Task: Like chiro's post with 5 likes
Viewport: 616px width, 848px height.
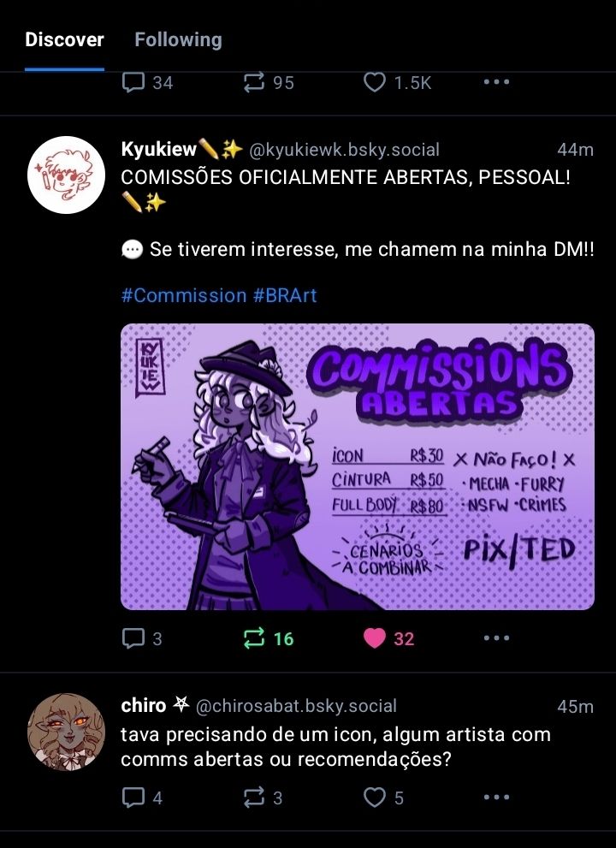Action: [383, 798]
